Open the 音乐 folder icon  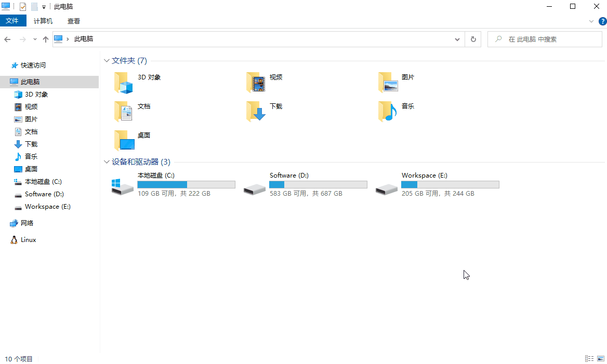pyautogui.click(x=388, y=111)
